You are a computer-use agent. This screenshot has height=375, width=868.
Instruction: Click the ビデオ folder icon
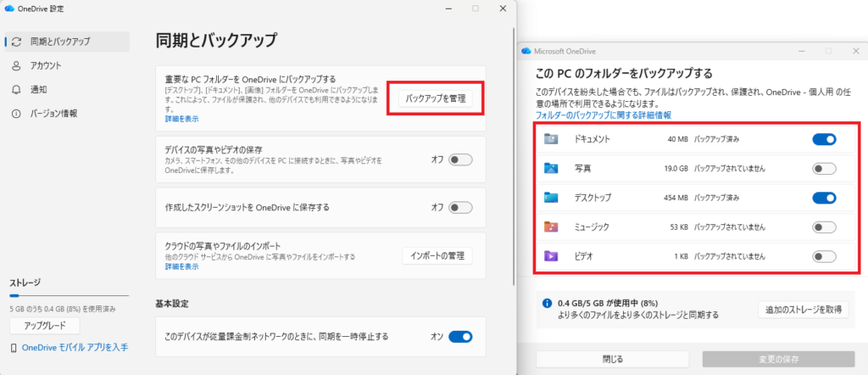(551, 256)
